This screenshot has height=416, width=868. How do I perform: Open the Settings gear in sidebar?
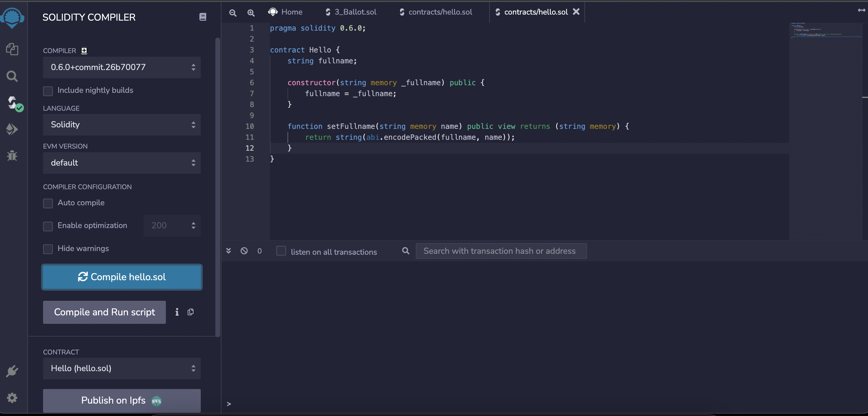12,398
